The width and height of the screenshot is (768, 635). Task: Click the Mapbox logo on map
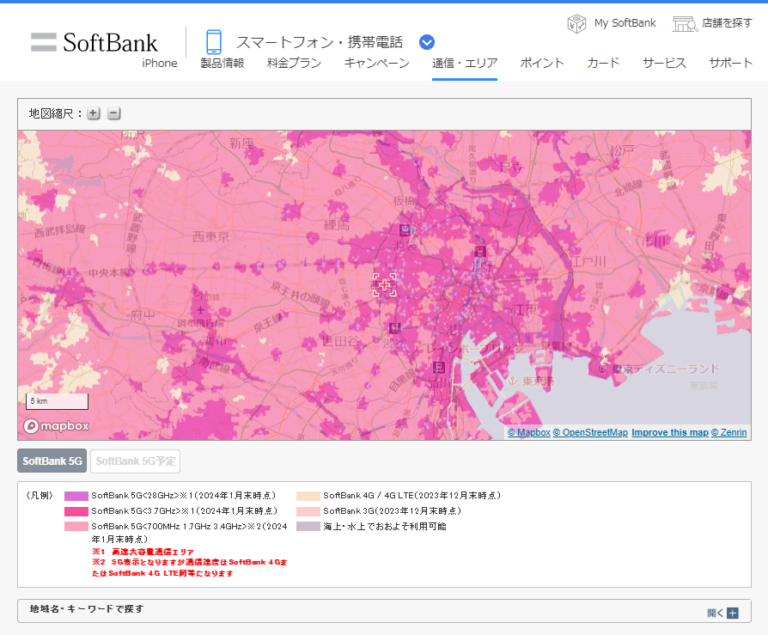point(57,426)
